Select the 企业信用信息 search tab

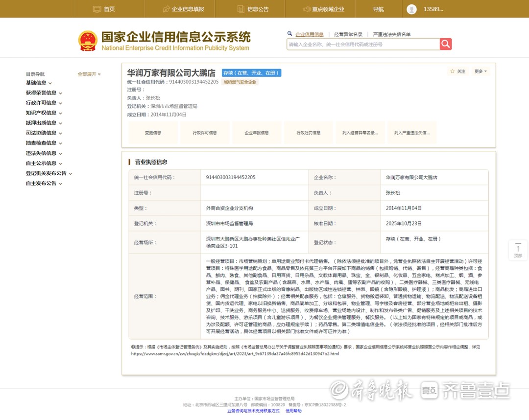coord(310,34)
